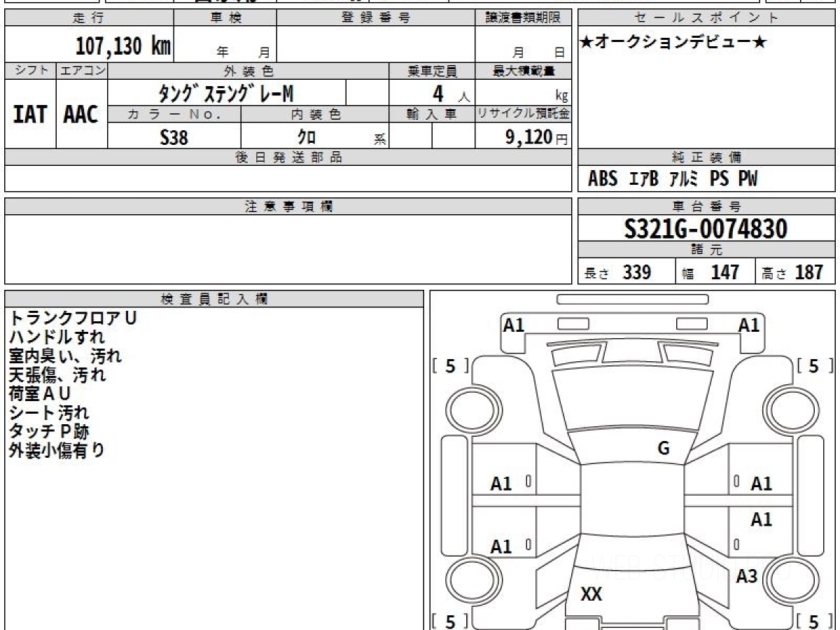The image size is (840, 630).
Task: Click the A1 mark at the diagram's top-left corner
Action: click(x=514, y=325)
